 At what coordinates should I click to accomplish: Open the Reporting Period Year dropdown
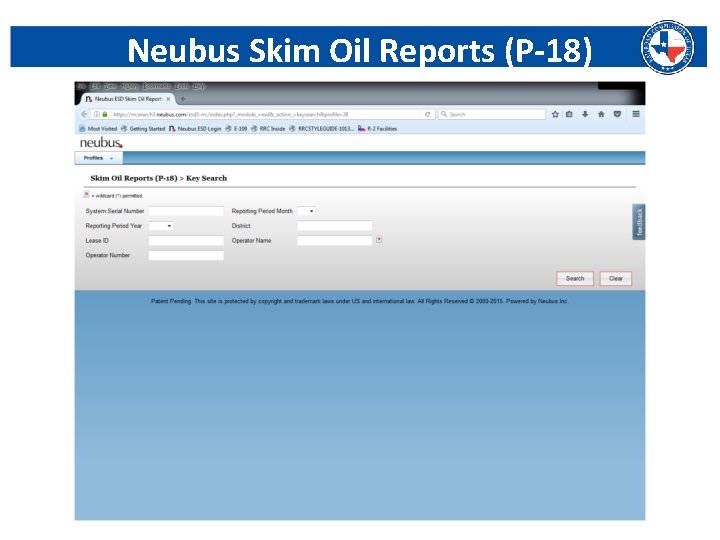pyautogui.click(x=161, y=226)
